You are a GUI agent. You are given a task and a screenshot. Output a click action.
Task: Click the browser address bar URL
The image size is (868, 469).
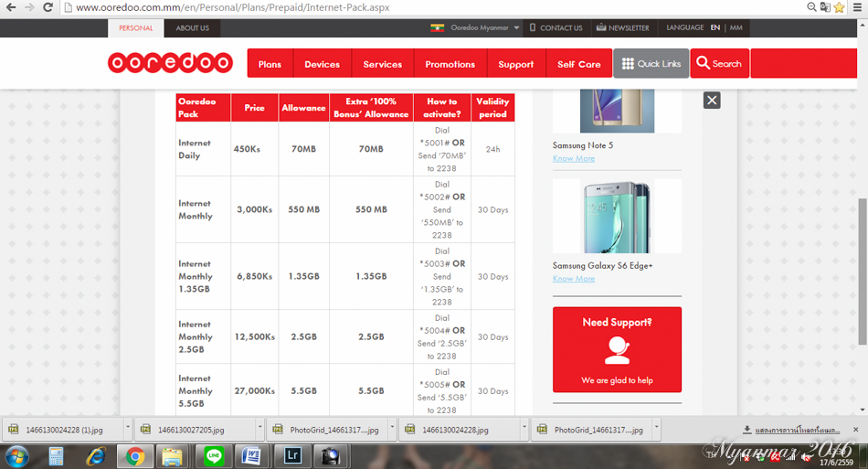[x=232, y=7]
